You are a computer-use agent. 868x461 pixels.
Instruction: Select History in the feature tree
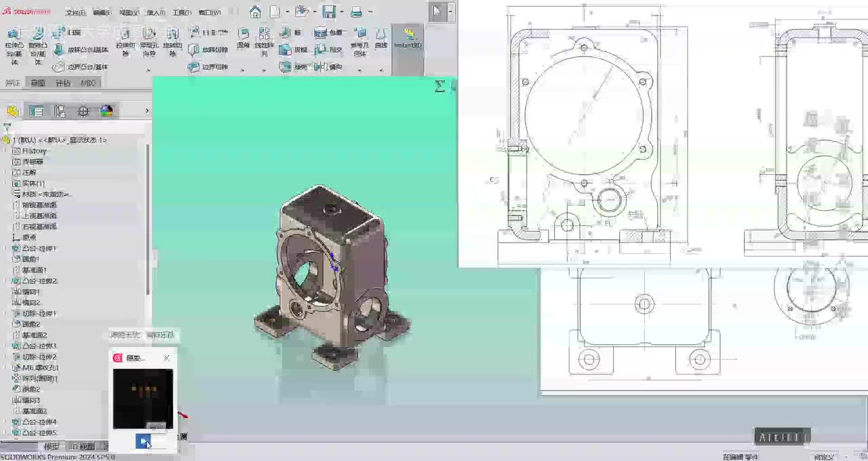click(35, 151)
